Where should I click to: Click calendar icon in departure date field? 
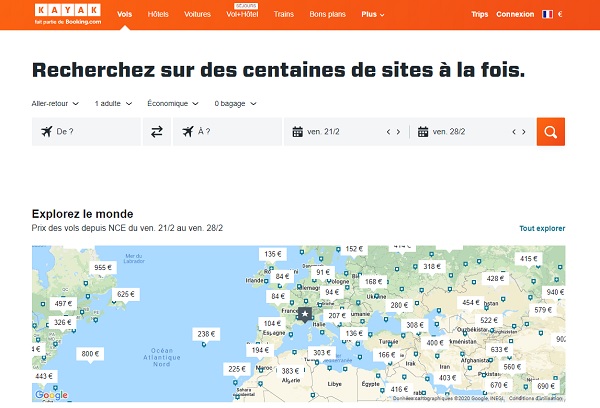coord(297,132)
